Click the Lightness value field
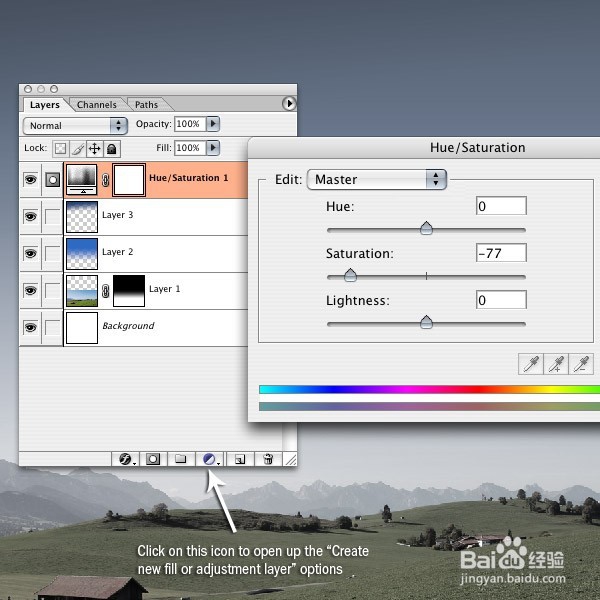Image resolution: width=600 pixels, height=600 pixels. pyautogui.click(x=501, y=300)
